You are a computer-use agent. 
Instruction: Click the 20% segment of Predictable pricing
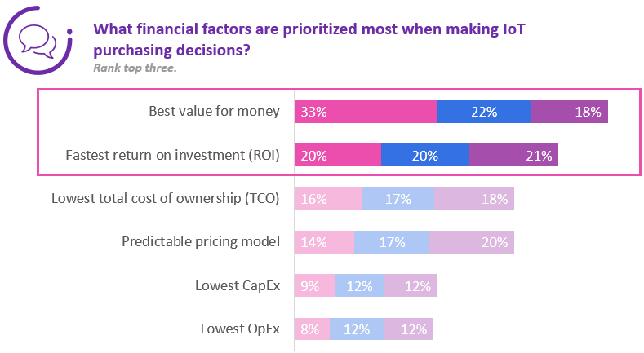(472, 241)
